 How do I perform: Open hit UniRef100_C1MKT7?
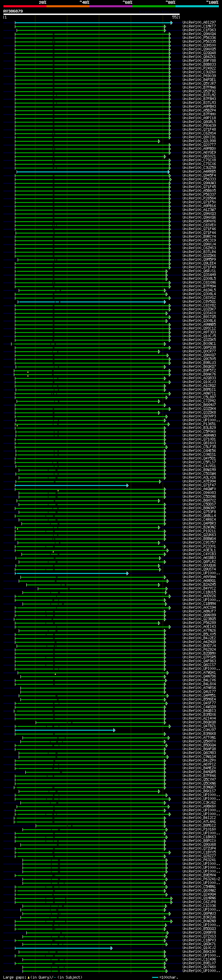pos(199,27)
